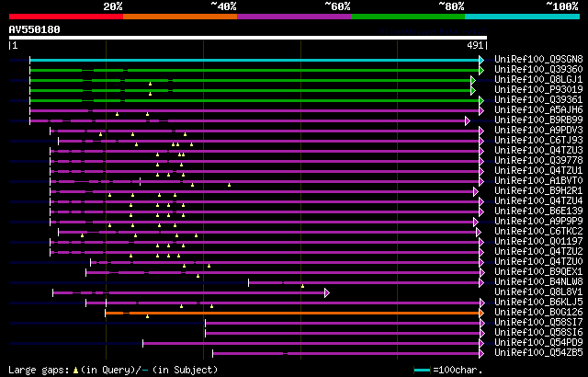Click the purple Q58SI6 alignment bar

pyautogui.click(x=343, y=333)
